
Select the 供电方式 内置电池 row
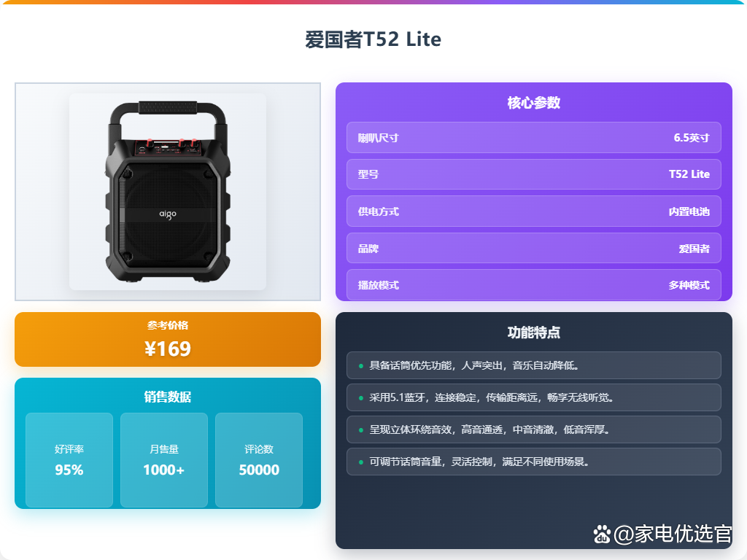coord(533,211)
